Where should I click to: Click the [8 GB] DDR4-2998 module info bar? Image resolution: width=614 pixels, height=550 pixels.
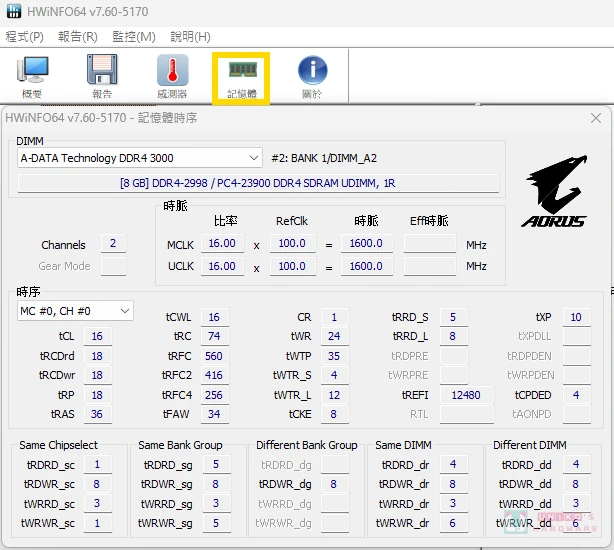pos(258,183)
